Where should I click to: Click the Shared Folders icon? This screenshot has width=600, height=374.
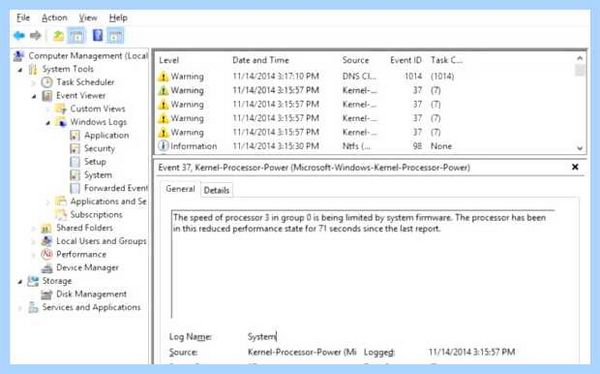point(46,228)
